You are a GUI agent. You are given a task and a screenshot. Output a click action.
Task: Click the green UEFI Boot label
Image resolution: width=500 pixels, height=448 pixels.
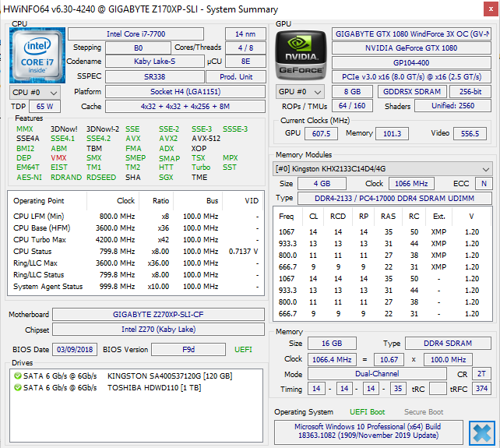(x=368, y=412)
